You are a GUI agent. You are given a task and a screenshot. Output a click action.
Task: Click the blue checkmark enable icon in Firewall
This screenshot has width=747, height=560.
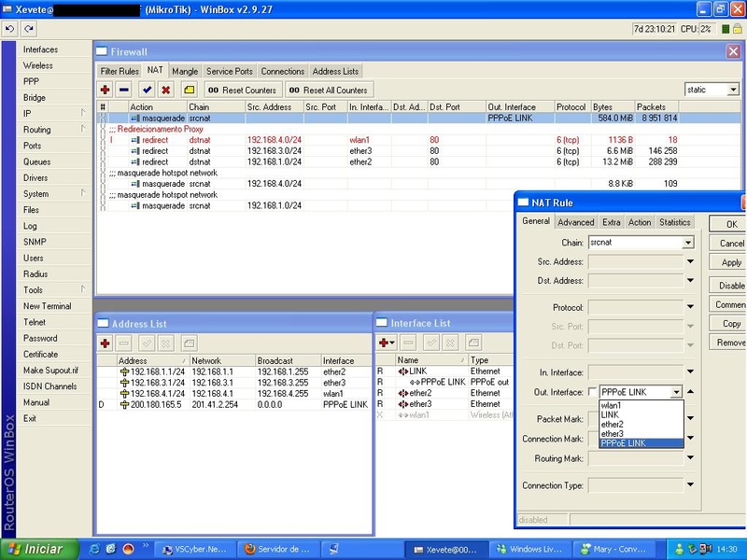147,90
